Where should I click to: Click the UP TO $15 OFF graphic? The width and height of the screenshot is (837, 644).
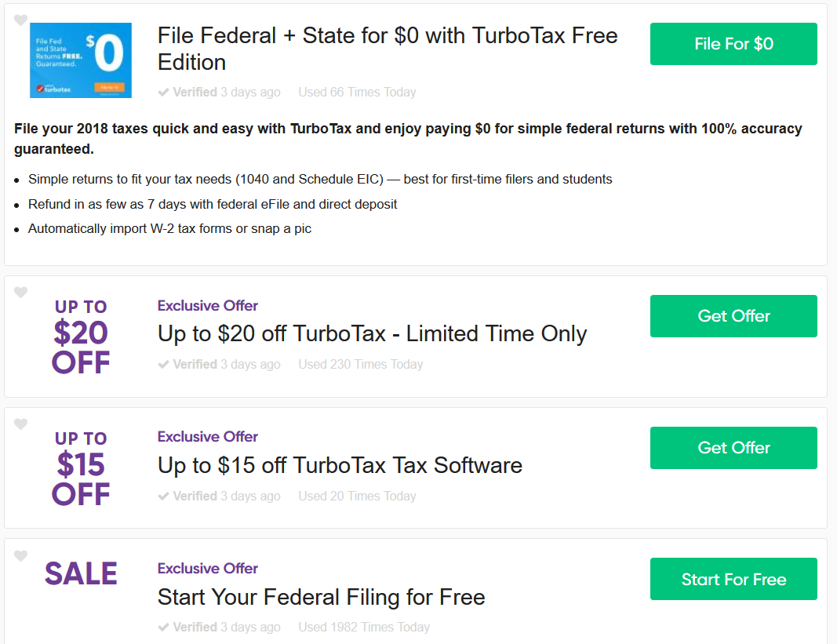[x=81, y=468]
